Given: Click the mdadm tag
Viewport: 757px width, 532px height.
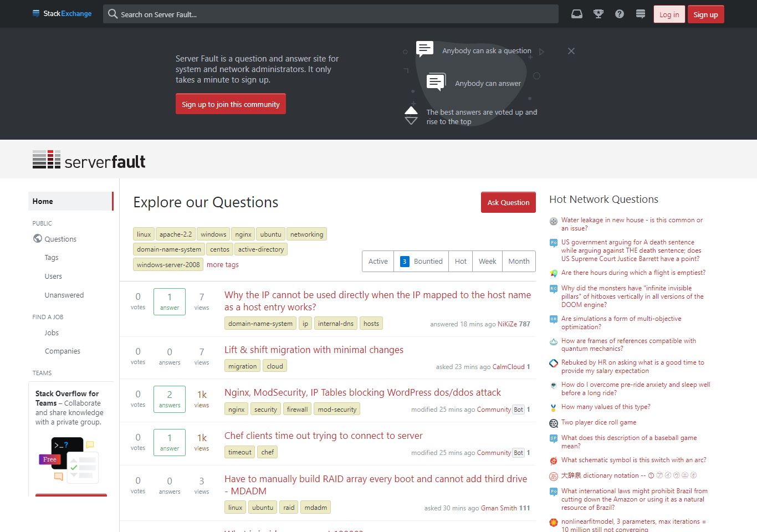Looking at the screenshot, I should 315,508.
